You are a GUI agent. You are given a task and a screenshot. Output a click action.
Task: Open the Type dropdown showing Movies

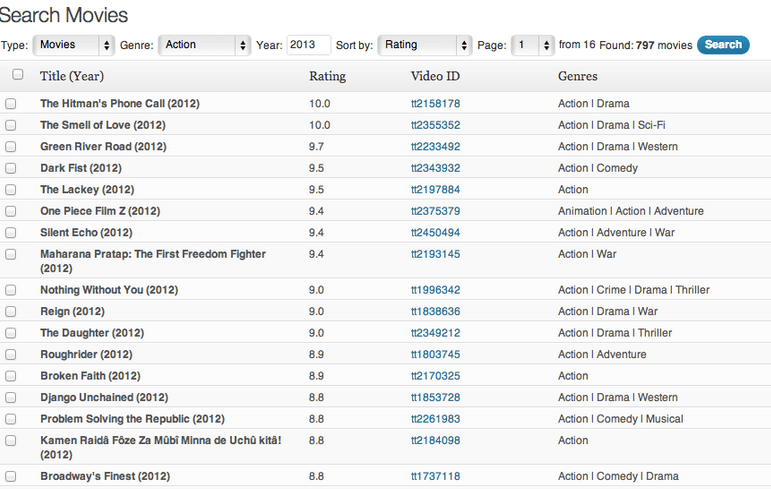pyautogui.click(x=74, y=45)
